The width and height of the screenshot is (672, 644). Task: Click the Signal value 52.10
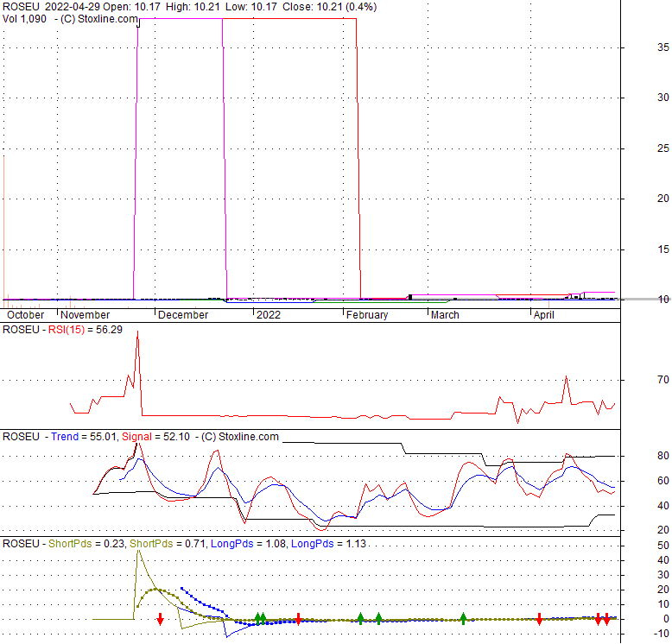coord(176,437)
